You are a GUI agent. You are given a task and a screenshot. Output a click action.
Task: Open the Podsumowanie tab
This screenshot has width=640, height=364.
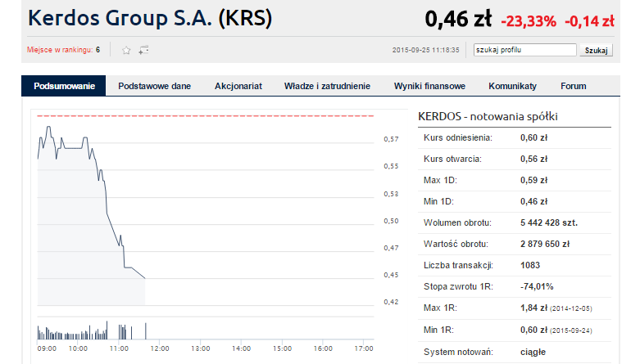coord(64,86)
